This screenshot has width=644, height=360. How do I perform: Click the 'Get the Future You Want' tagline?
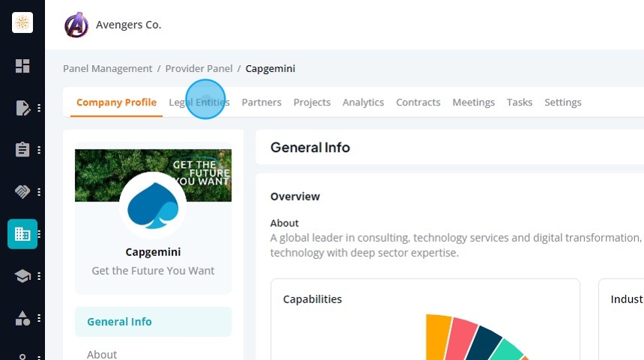point(153,271)
